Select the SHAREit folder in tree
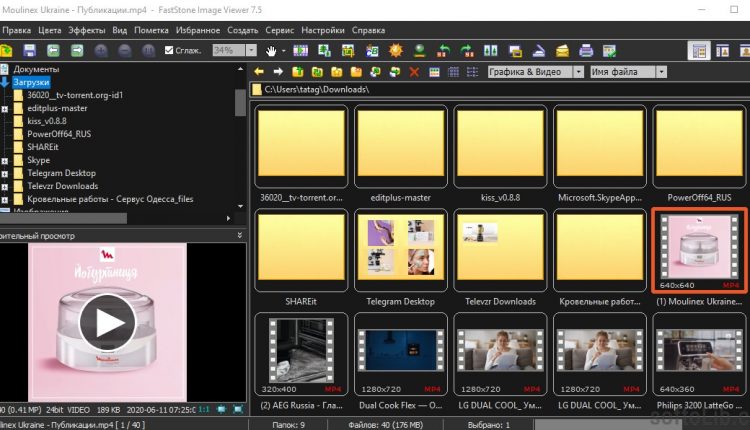This screenshot has width=750, height=430. (x=43, y=147)
